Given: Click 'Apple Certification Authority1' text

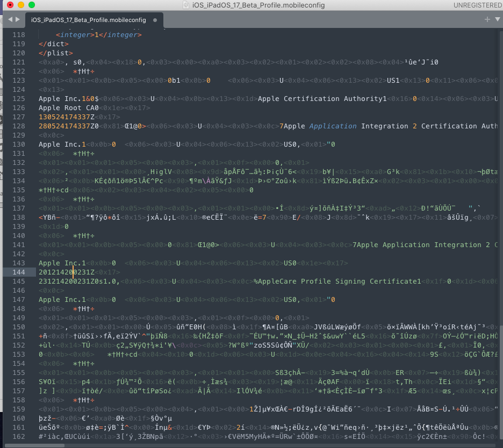Looking at the screenshot, I should [x=322, y=99].
